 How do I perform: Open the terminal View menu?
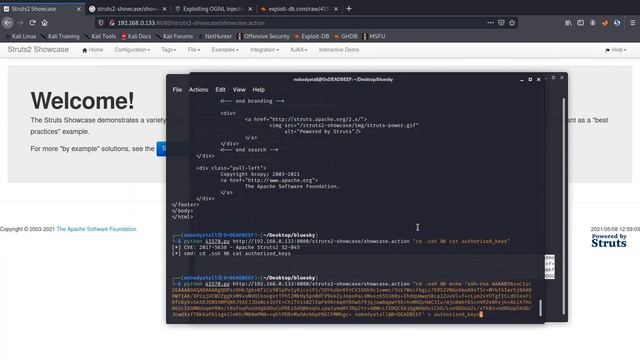239,89
